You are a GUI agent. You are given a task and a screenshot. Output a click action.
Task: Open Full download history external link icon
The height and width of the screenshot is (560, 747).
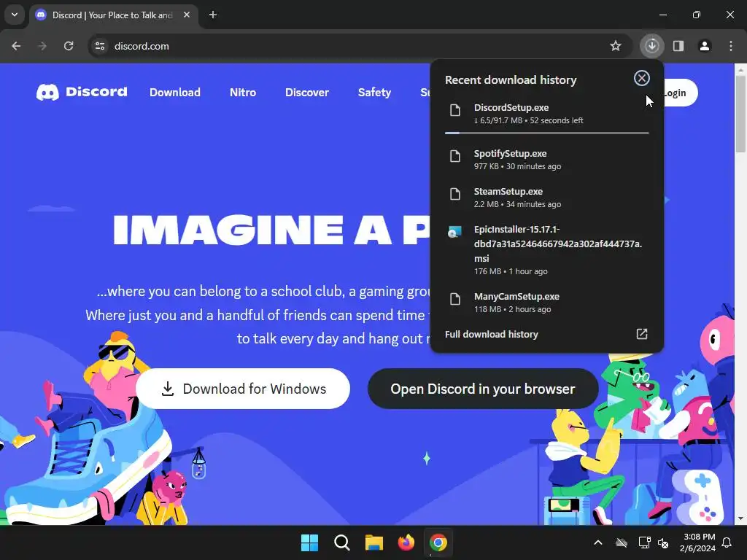tap(642, 334)
